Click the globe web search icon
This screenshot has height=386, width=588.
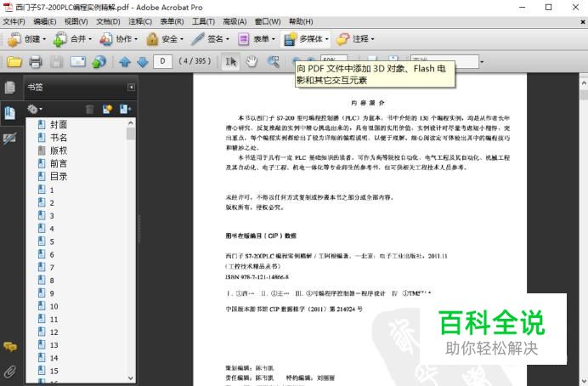(99, 61)
